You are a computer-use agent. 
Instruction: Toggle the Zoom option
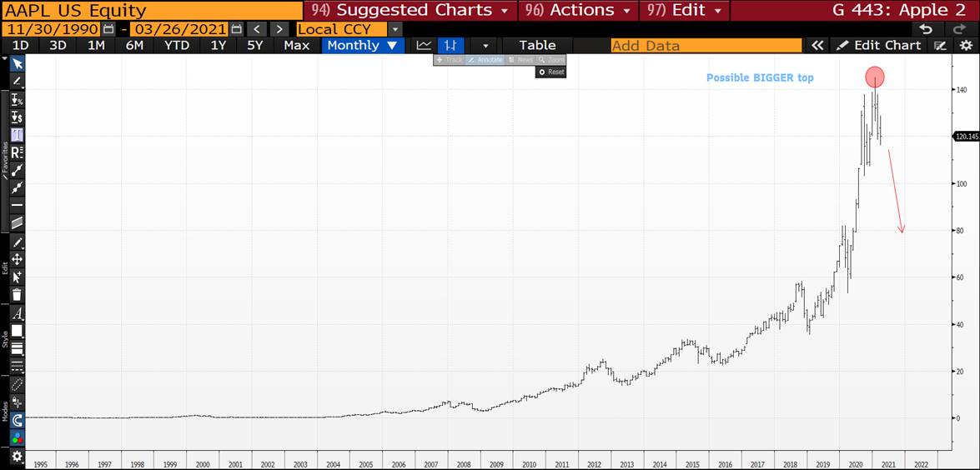550,59
